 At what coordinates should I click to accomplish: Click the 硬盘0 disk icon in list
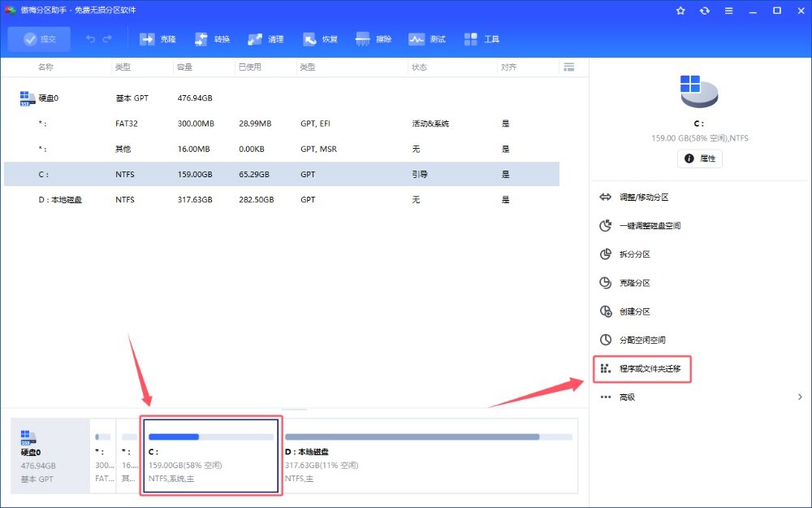pos(28,98)
